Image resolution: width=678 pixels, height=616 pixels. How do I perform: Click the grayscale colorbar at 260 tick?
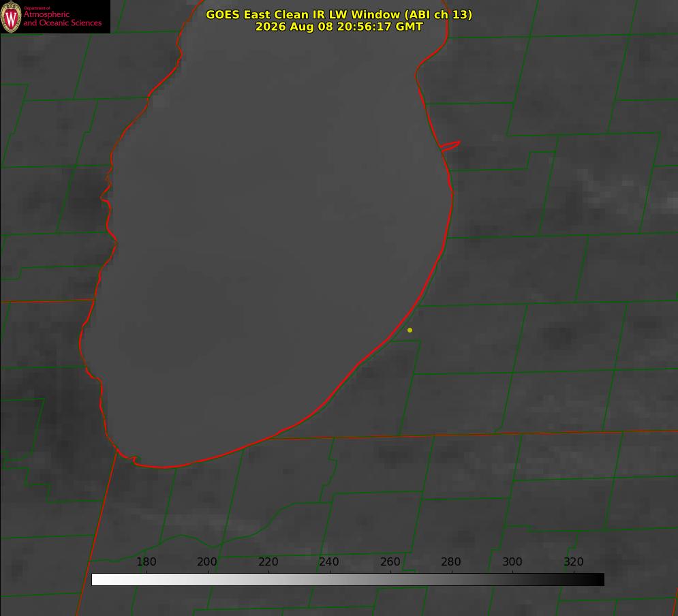click(390, 579)
